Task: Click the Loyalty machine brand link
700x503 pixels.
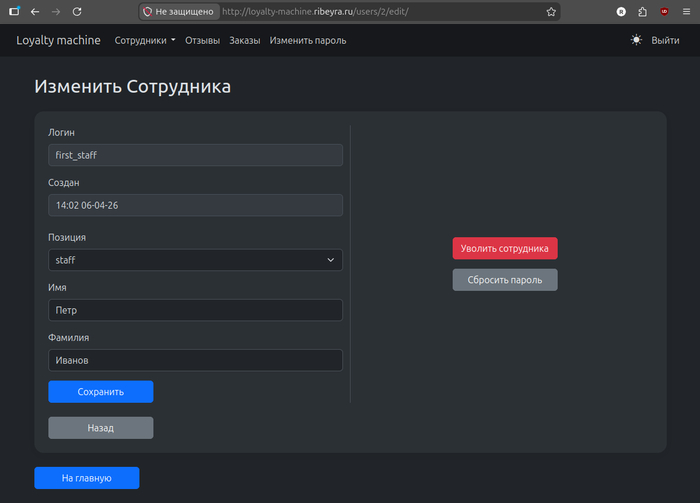Action: click(59, 41)
